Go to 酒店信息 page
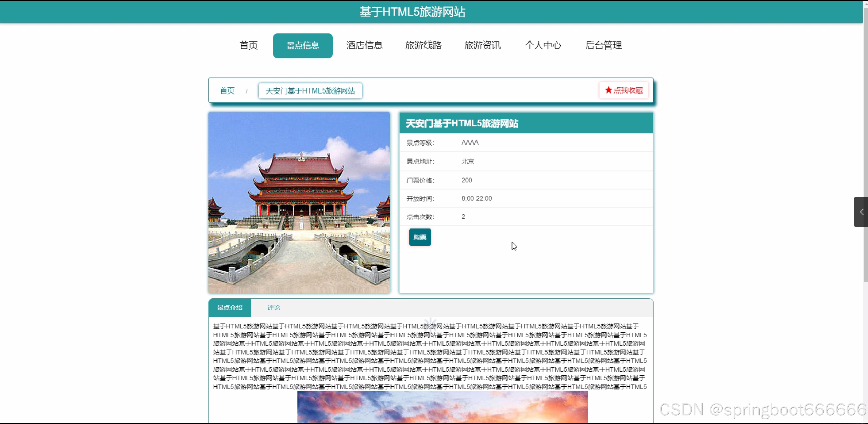The image size is (868, 424). 364,46
